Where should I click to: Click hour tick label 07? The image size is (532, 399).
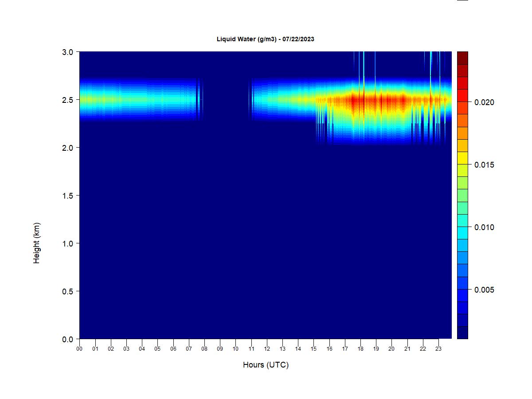188,349
